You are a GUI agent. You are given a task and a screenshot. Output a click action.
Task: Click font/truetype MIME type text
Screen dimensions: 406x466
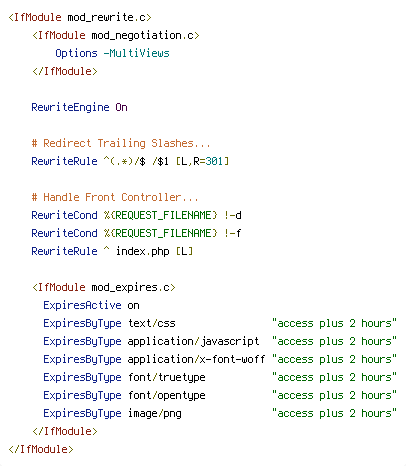pyautogui.click(x=167, y=377)
